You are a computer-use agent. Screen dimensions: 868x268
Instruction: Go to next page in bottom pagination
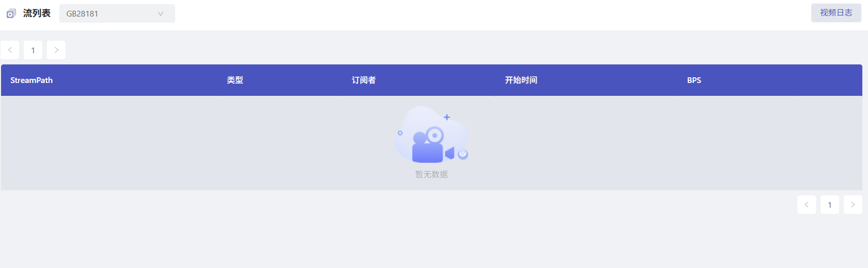pos(853,205)
